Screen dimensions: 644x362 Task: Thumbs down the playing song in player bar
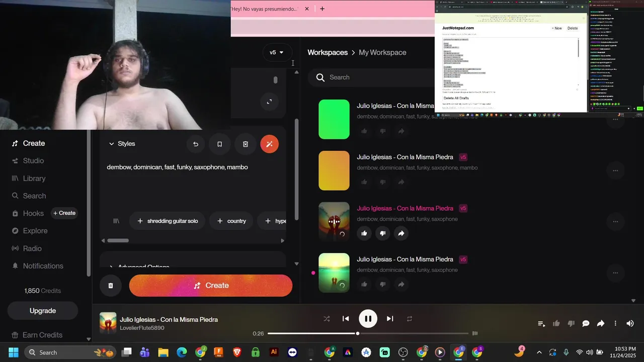click(571, 324)
